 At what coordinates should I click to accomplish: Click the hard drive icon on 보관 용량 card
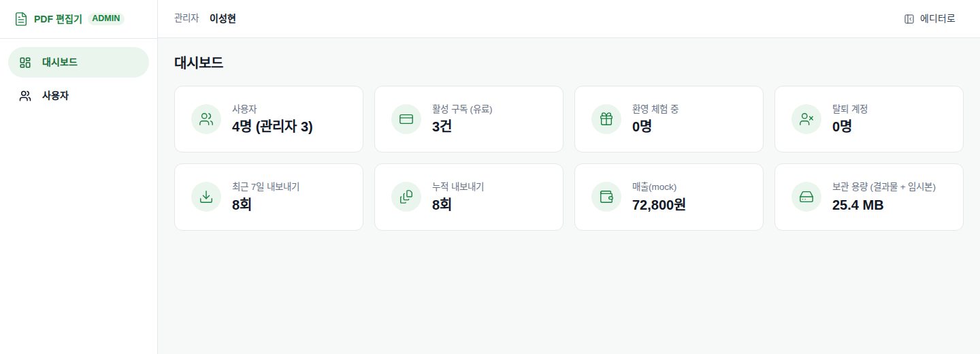tap(806, 197)
